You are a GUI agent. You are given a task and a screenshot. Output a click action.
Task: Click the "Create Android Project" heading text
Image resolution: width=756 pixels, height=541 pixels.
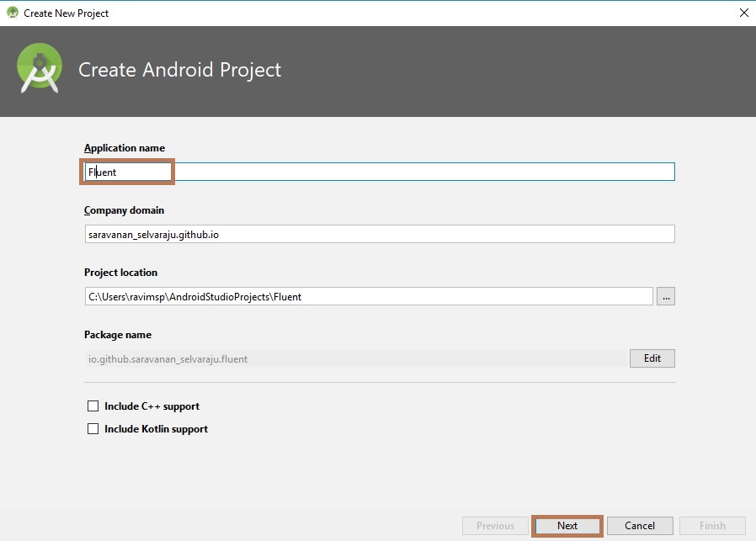(x=179, y=70)
